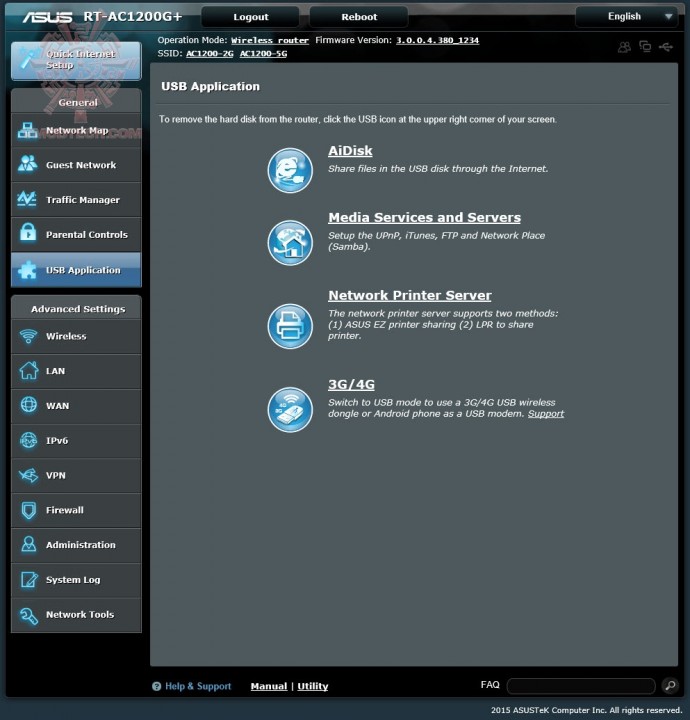This screenshot has width=690, height=720.
Task: Open the Media Services and Servers link
Action: tap(425, 217)
